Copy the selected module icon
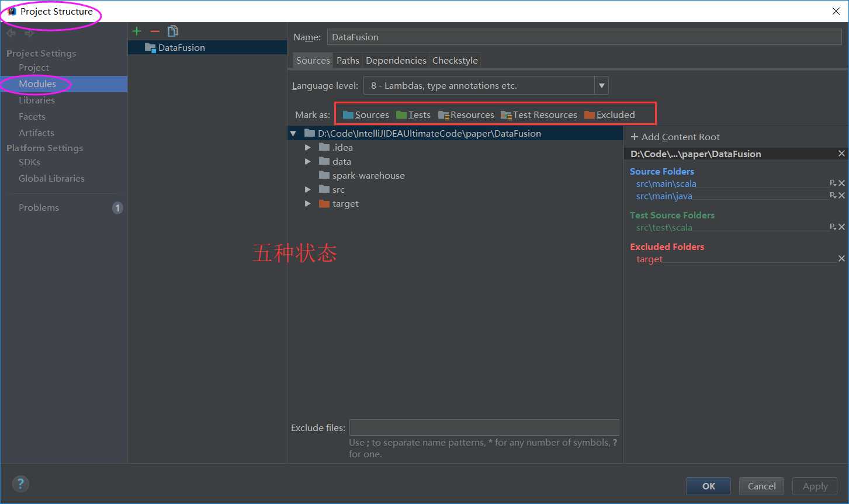The width and height of the screenshot is (849, 504). 173,32
